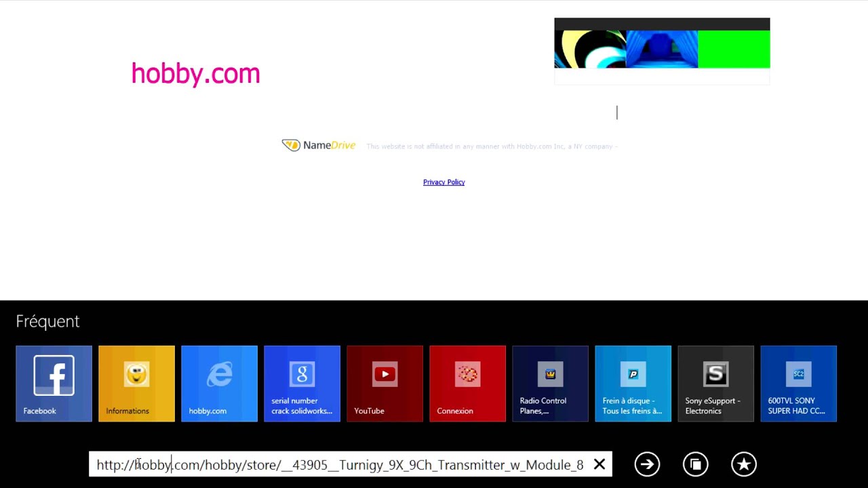Click the Fréquent section heading
Screen dimensions: 868x488
coord(47,321)
